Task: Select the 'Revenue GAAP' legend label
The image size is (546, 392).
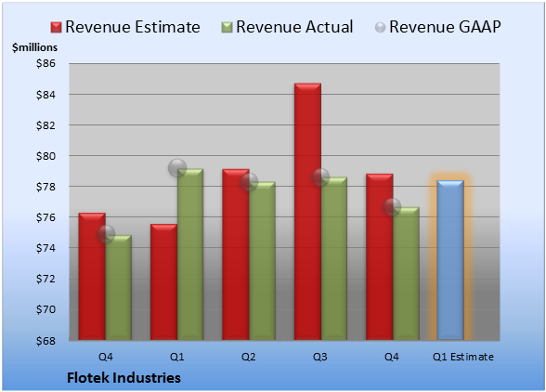Action: click(445, 27)
